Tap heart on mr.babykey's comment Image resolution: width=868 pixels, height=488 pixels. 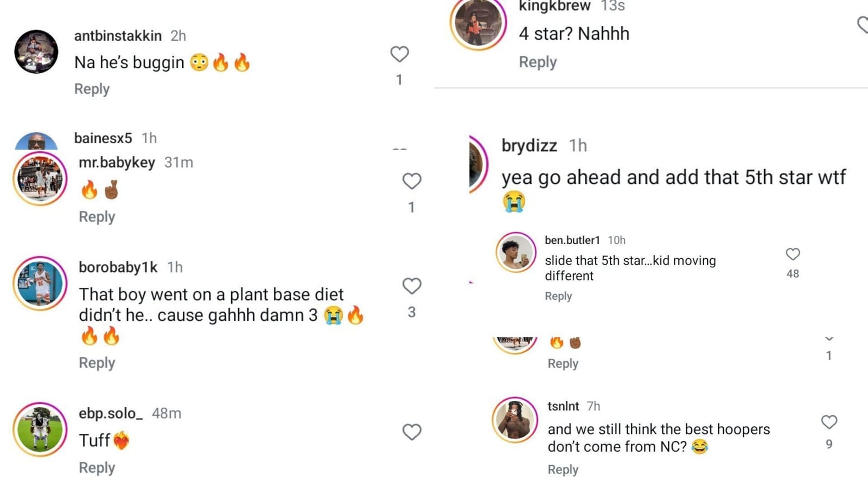(x=412, y=181)
